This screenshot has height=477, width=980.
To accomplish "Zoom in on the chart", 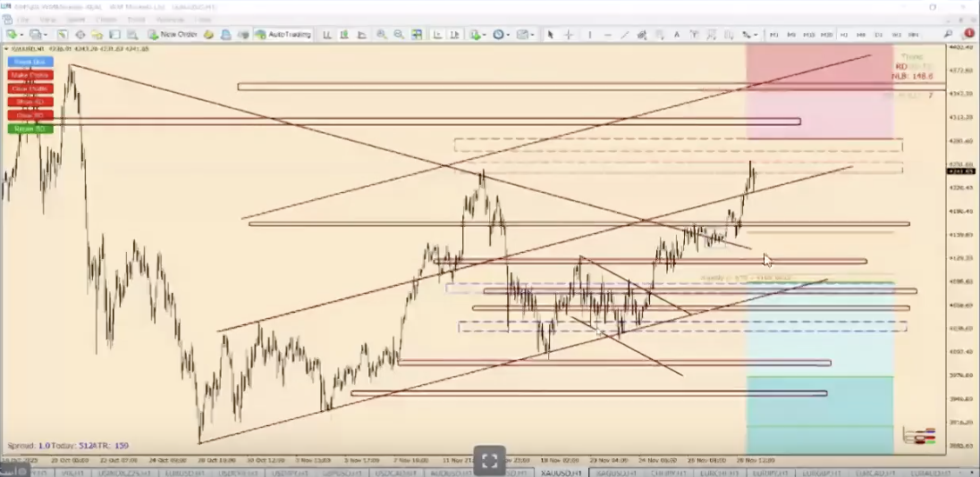I will [x=382, y=35].
